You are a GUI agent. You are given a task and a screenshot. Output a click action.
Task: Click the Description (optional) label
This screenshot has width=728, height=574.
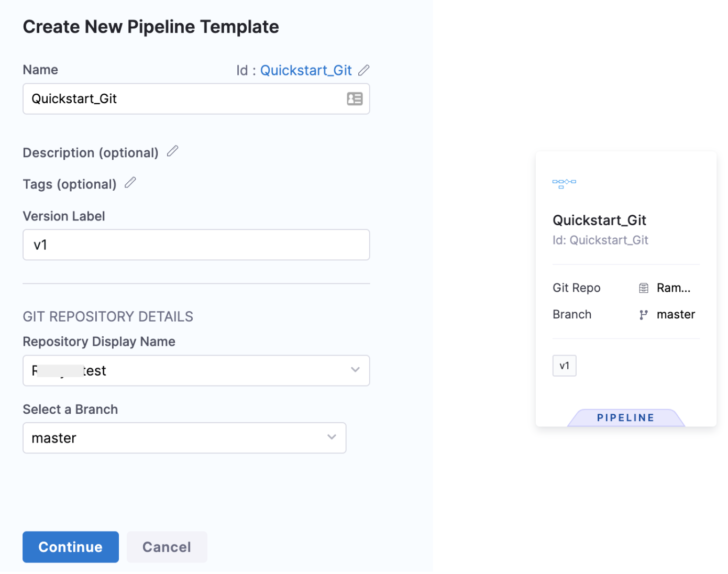[x=91, y=153]
